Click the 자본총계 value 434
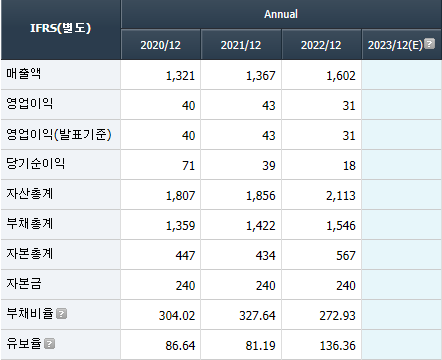Viewport: 442px width, 360px height. pos(266,256)
